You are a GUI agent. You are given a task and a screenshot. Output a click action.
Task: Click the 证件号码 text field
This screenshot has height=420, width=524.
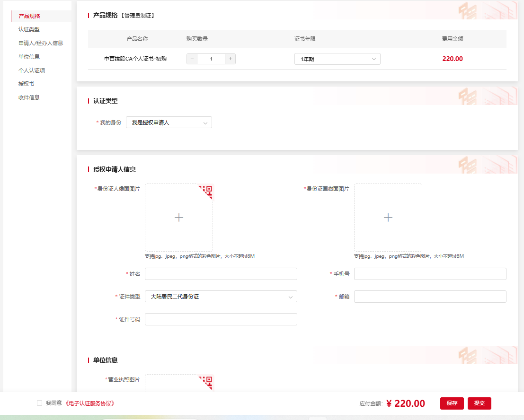pos(221,319)
